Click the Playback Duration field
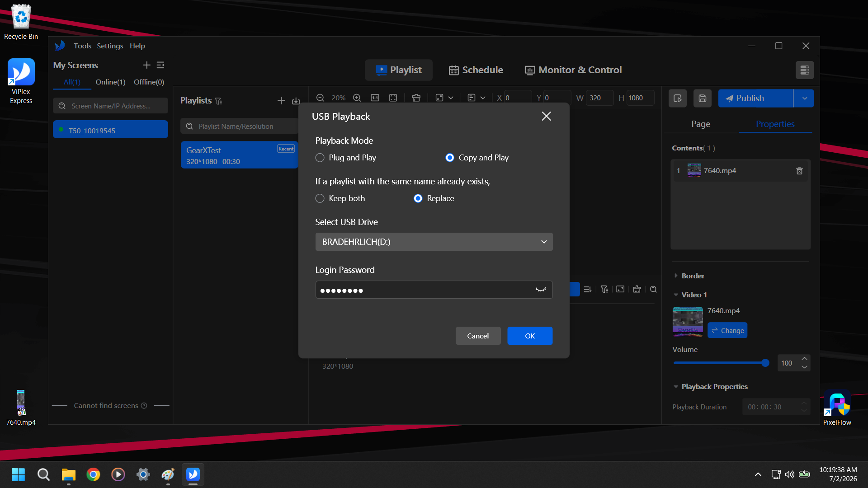 776,407
